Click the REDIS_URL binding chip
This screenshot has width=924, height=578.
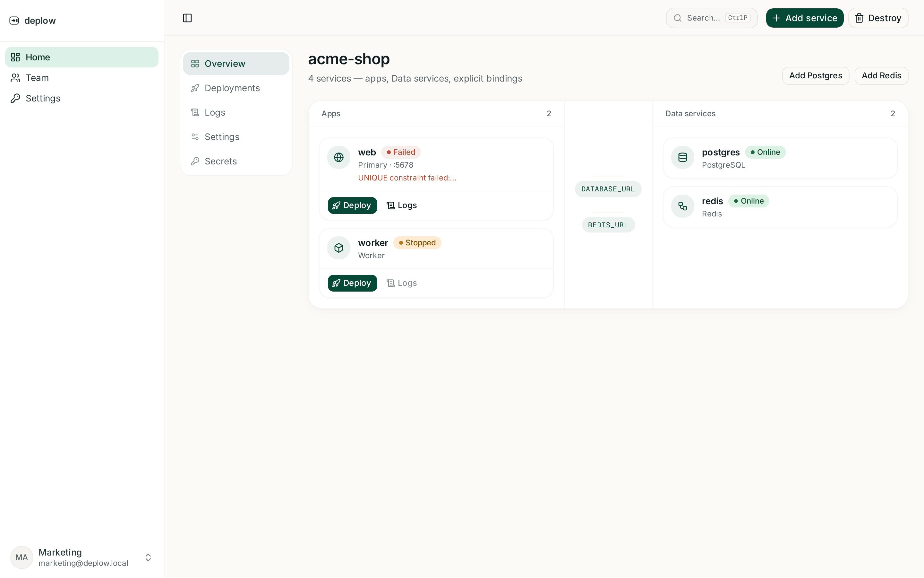click(608, 225)
